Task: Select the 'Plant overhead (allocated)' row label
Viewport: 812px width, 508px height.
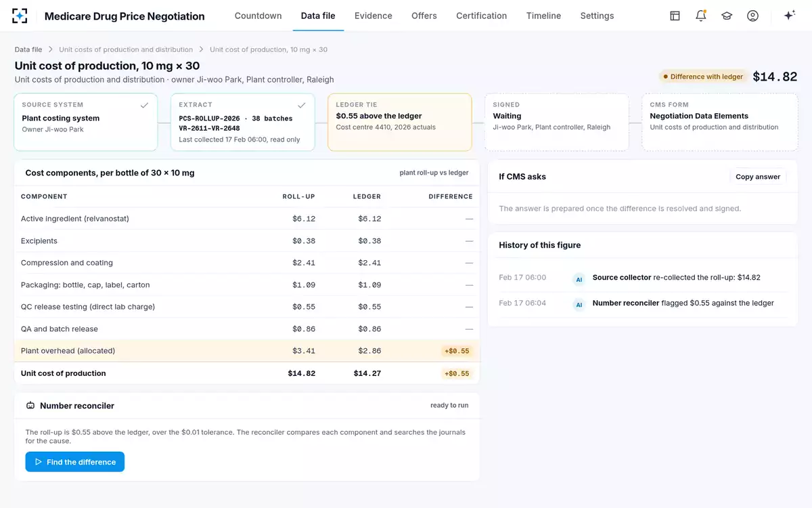Action: click(68, 351)
